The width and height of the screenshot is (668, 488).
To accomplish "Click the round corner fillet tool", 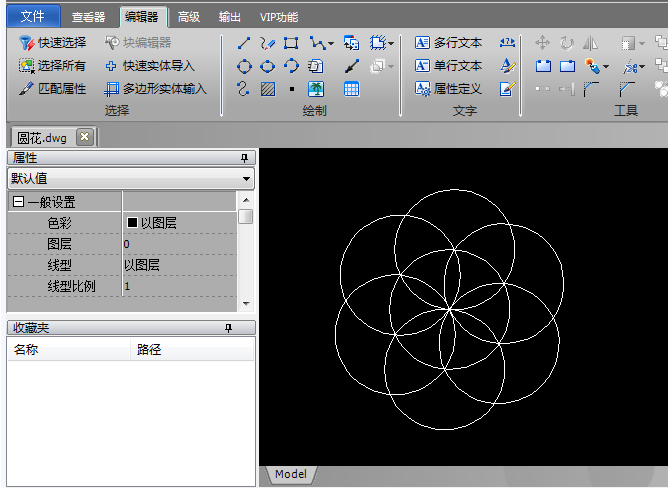I will [x=590, y=89].
